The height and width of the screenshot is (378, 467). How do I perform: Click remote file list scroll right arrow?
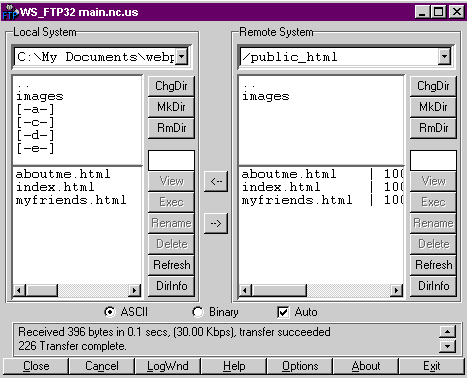396,290
